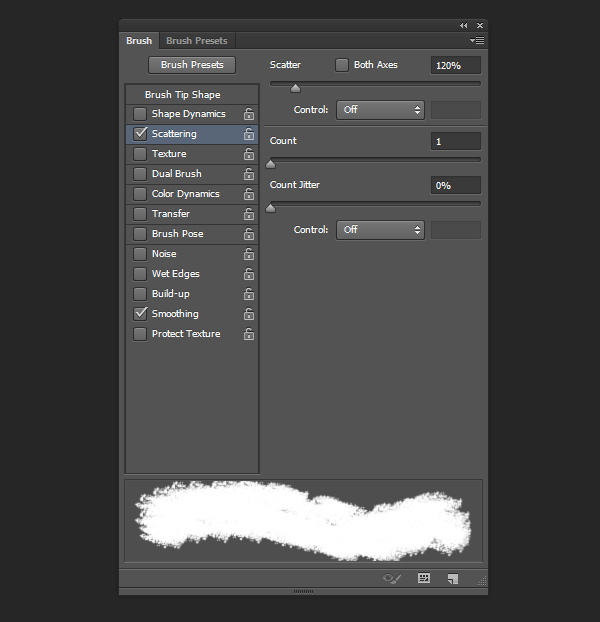Uncheck the Scattering checkbox
The height and width of the screenshot is (622, 600).
tap(140, 134)
